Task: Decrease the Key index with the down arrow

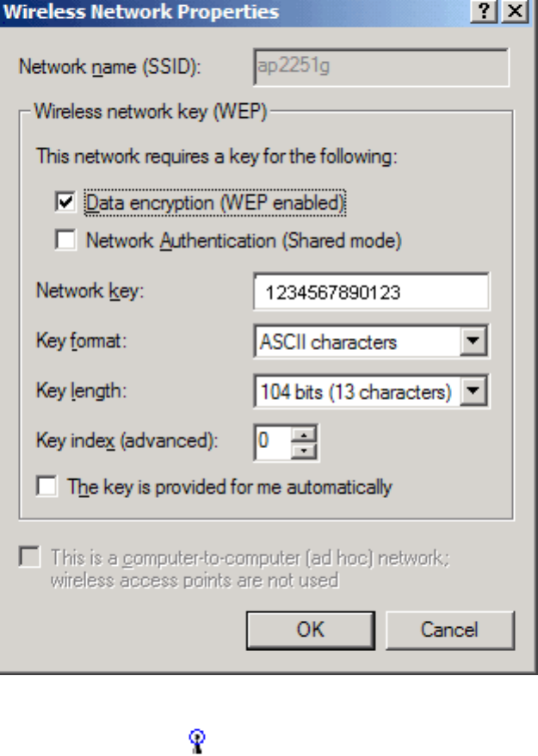Action: [305, 450]
